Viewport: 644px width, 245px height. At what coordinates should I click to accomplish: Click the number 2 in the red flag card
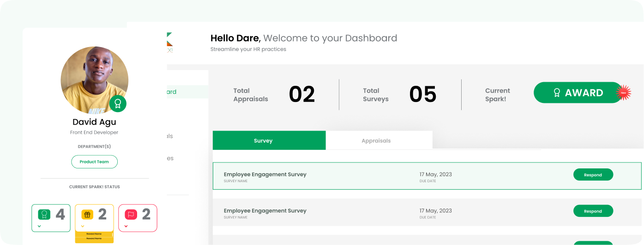146,214
